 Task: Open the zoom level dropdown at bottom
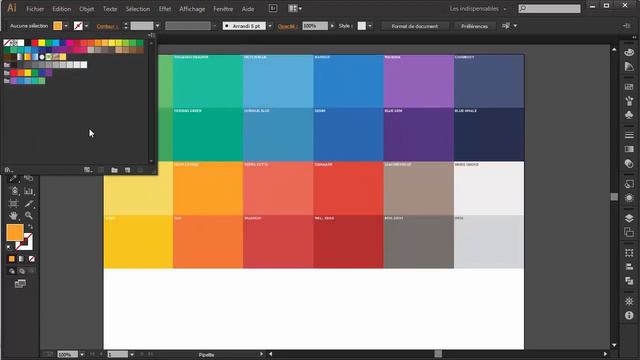[82, 355]
